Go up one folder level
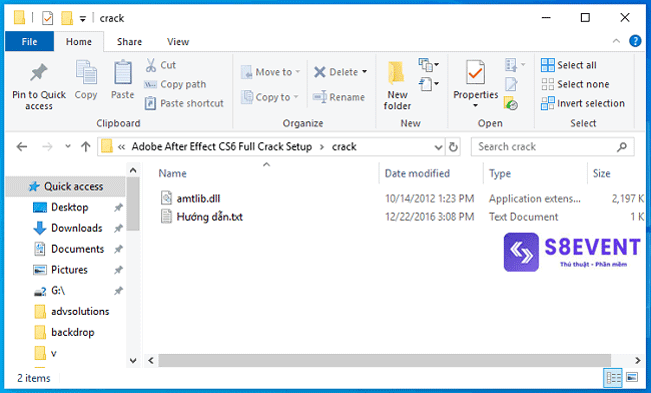651x393 pixels. [x=86, y=146]
